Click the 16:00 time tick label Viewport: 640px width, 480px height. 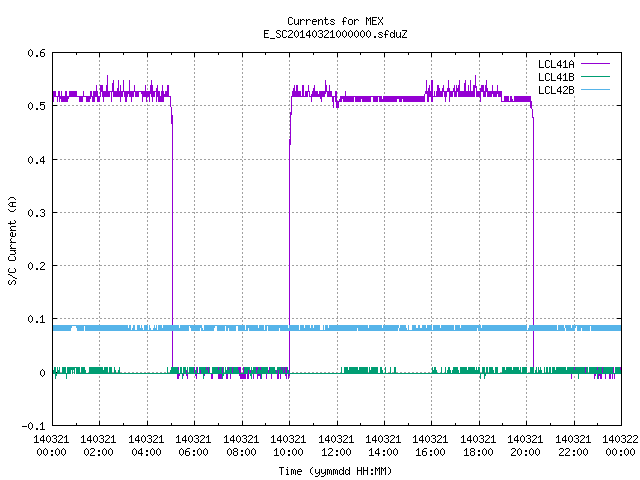coord(430,452)
